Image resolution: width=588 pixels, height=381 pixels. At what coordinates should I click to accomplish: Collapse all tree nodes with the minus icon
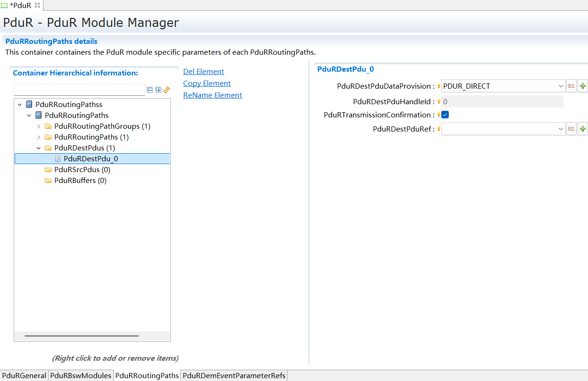point(149,90)
